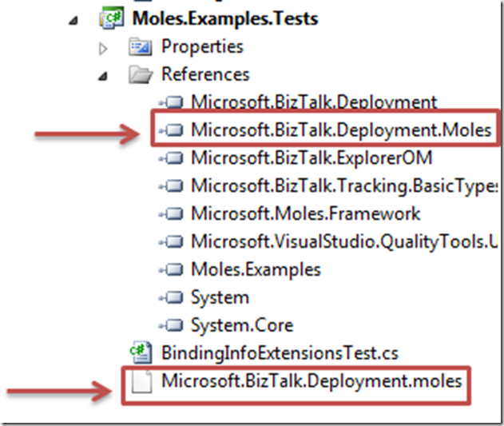
Task: Click the Microsoft.Moles.Framework reference icon
Action: (x=172, y=213)
